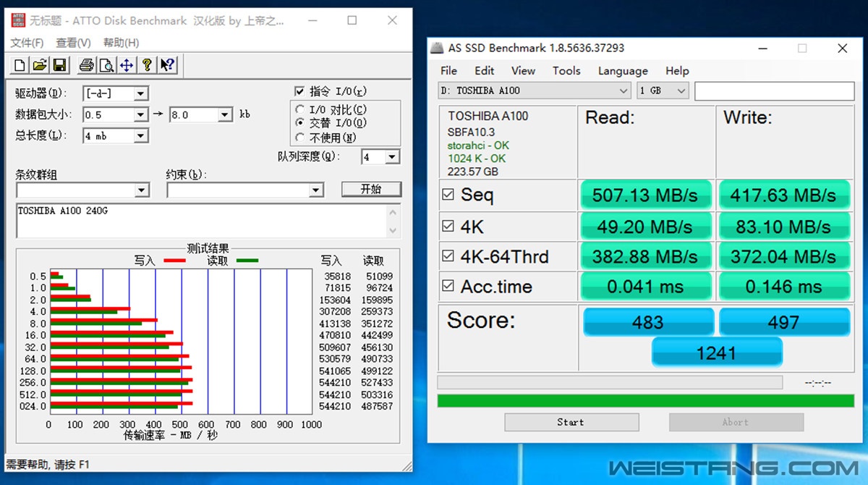Click the storahci - OK status text

pos(478,145)
